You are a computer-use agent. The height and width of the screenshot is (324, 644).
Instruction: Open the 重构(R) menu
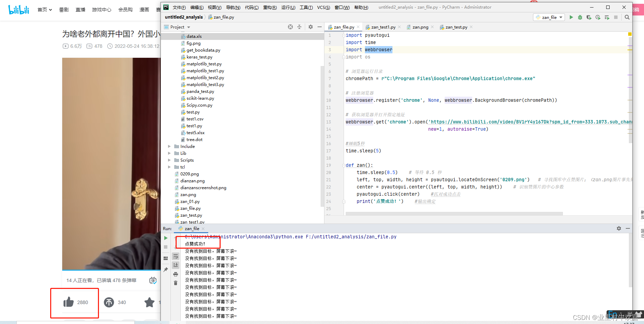[270, 7]
